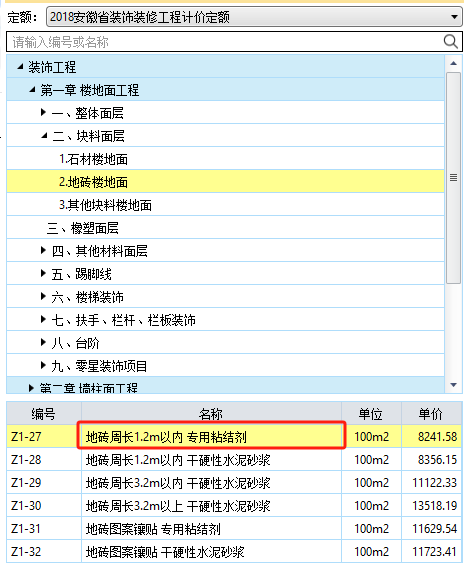The image size is (467, 563).
Task: Click the price 8241.58 cell
Action: tap(431, 437)
